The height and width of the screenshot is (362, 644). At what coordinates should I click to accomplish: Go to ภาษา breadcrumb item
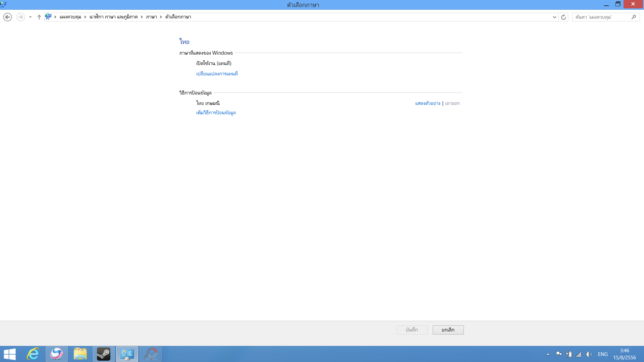[x=151, y=17]
